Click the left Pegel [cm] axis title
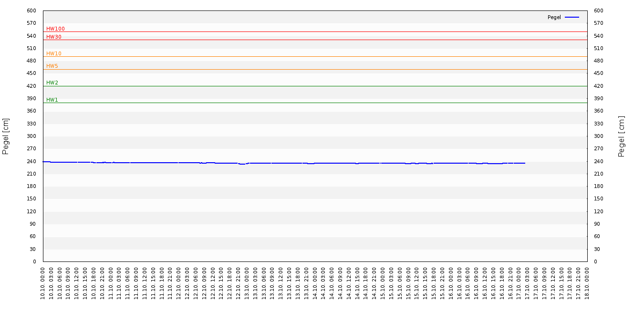This screenshot has width=644, height=334. (6, 136)
